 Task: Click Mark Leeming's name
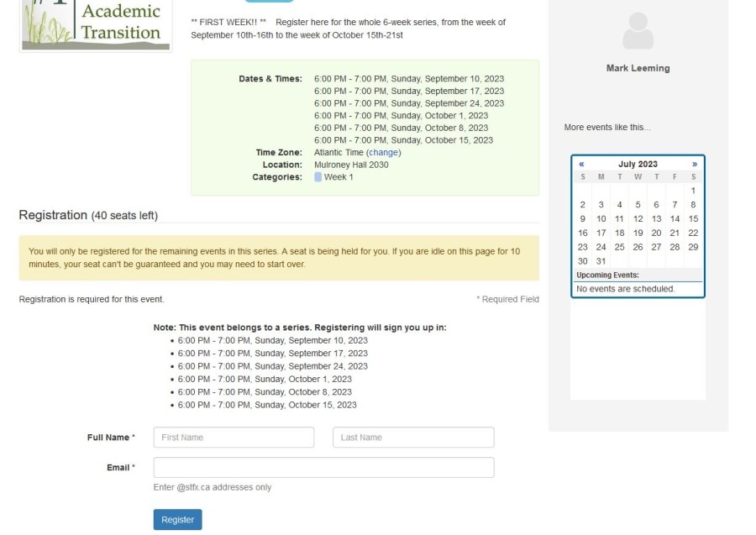pos(638,68)
